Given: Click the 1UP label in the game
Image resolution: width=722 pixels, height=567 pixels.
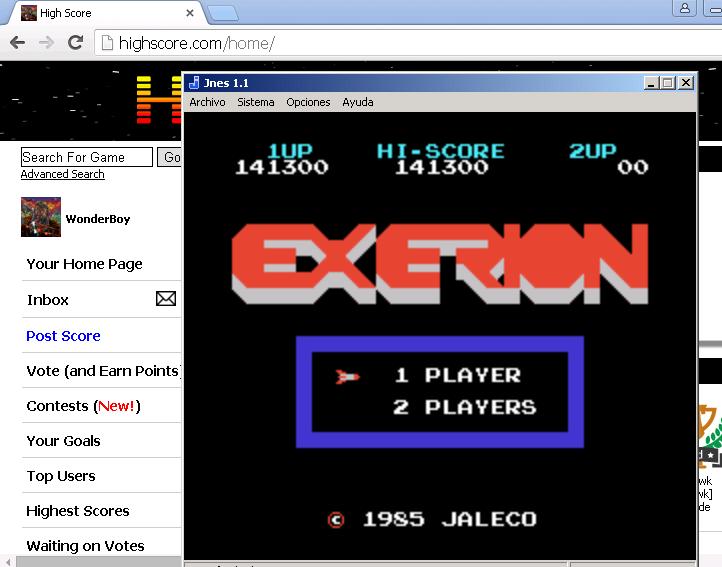Looking at the screenshot, I should 290,151.
